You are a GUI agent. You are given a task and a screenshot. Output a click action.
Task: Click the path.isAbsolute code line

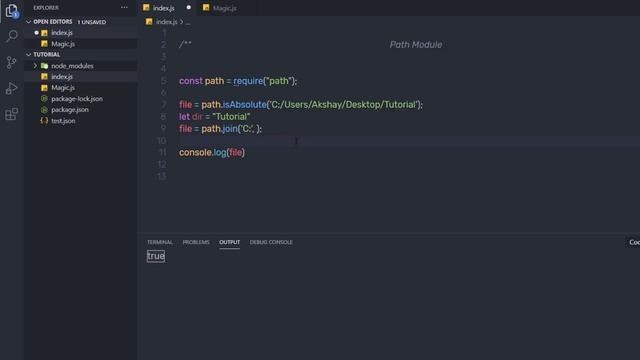coord(301,104)
